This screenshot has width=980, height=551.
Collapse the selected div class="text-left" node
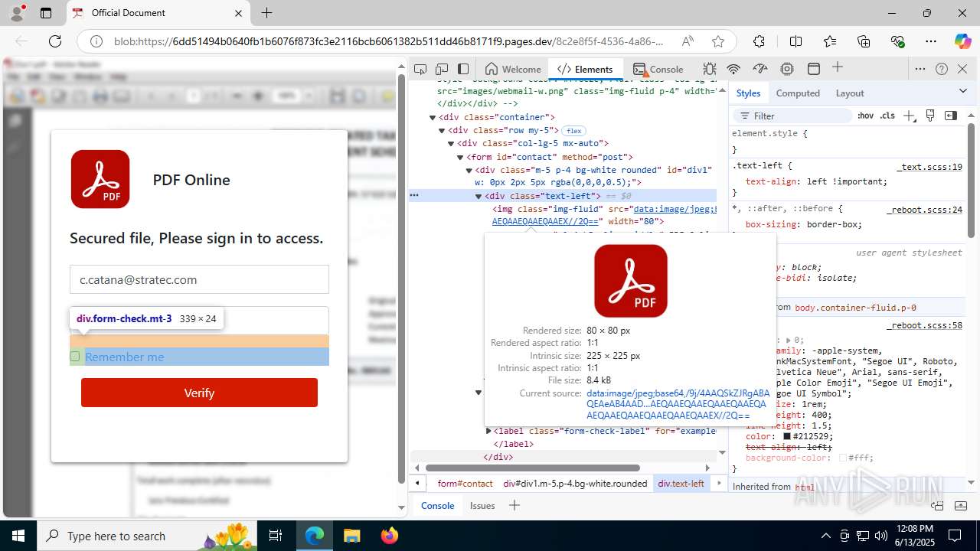point(479,196)
